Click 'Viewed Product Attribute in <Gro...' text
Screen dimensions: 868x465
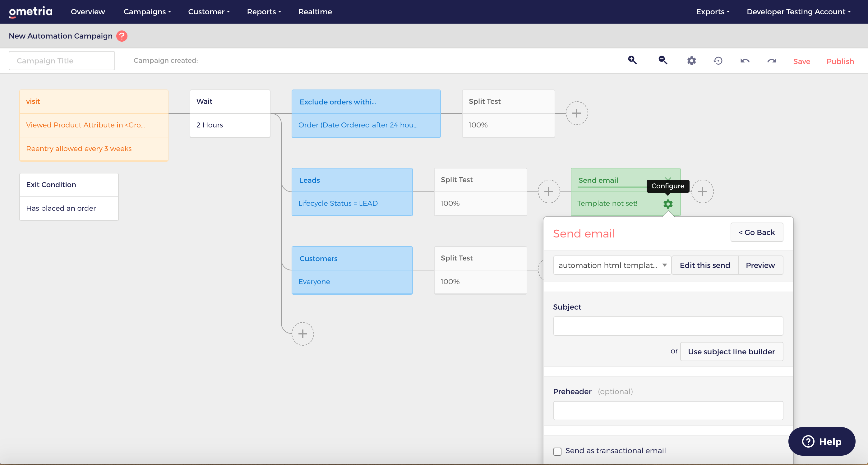tap(85, 125)
